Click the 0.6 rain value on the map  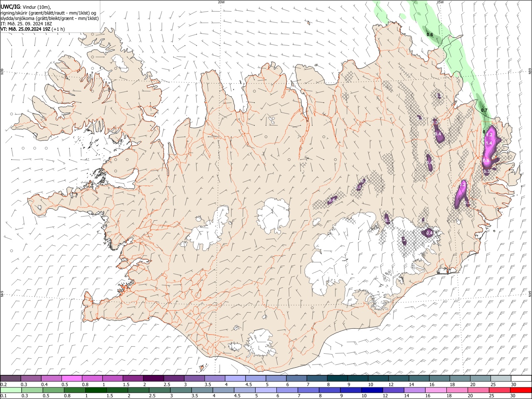pos(430,34)
